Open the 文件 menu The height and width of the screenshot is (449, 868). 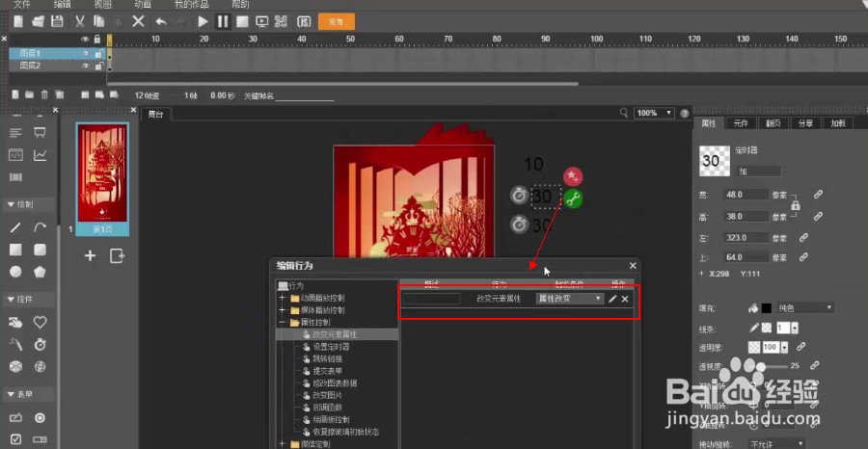pos(22,5)
